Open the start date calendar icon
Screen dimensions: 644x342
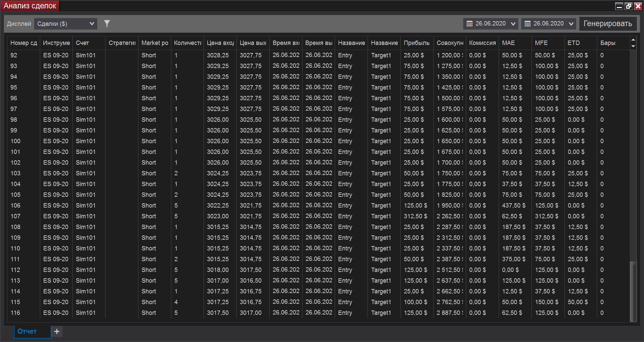(x=470, y=24)
